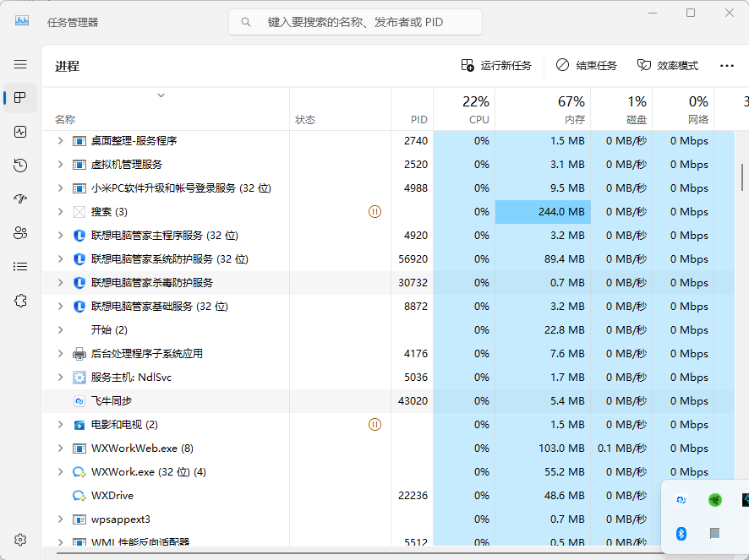The width and height of the screenshot is (749, 560).
Task: Click the Bluetooth icon in tray popup
Action: (x=681, y=534)
